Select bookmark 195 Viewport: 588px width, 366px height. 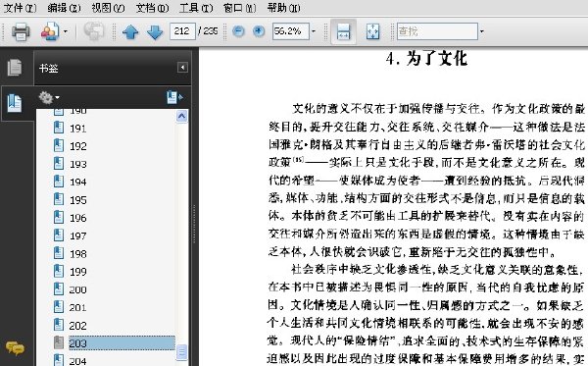tap(78, 200)
